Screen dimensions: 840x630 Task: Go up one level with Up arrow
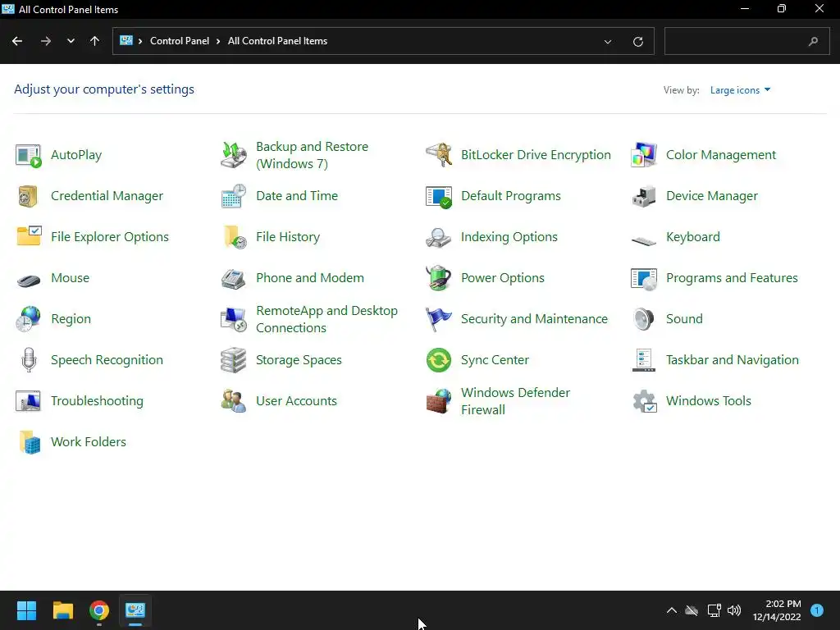point(95,41)
